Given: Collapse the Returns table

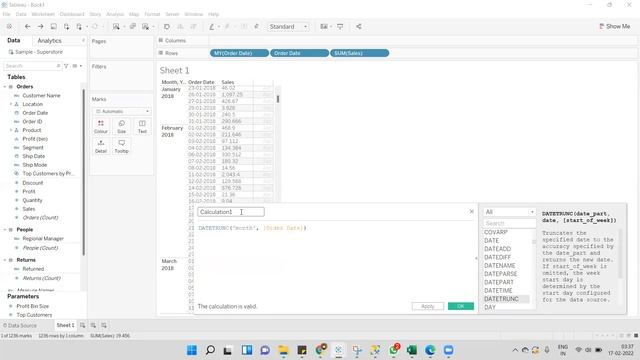Looking at the screenshot, I should (5, 260).
